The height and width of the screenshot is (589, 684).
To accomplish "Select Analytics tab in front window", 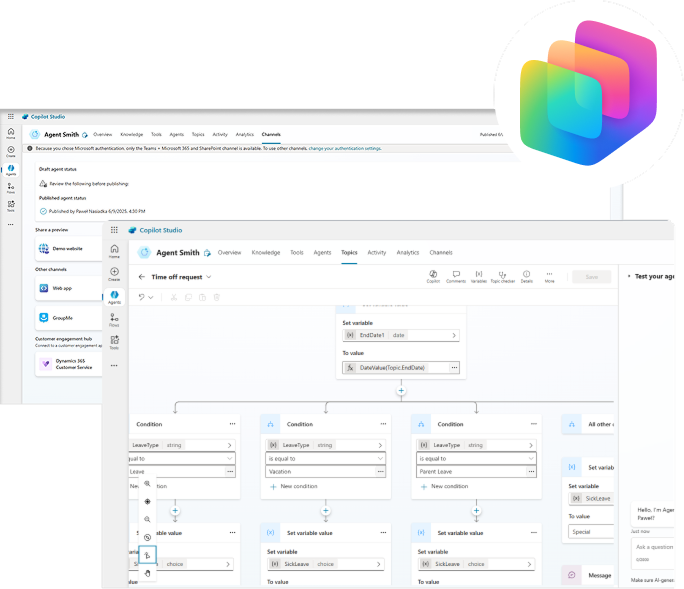I will pyautogui.click(x=407, y=253).
